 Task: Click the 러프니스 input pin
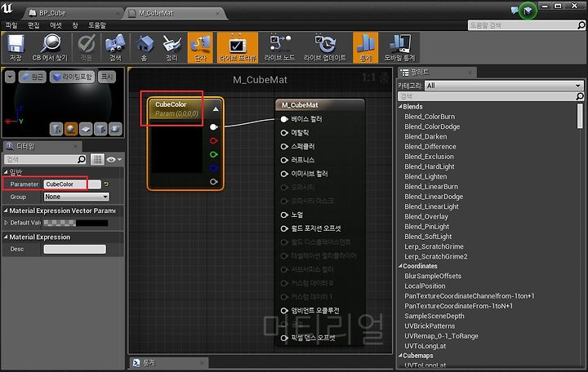pos(284,160)
